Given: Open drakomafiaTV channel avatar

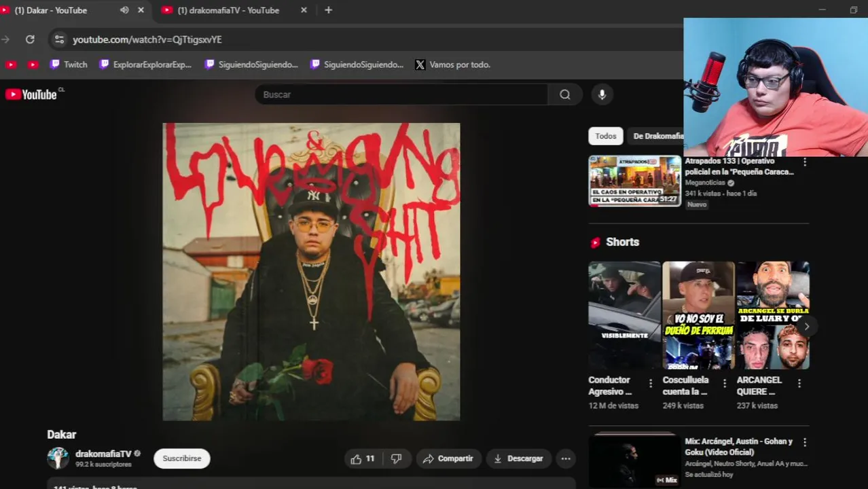Looking at the screenshot, I should coord(58,458).
